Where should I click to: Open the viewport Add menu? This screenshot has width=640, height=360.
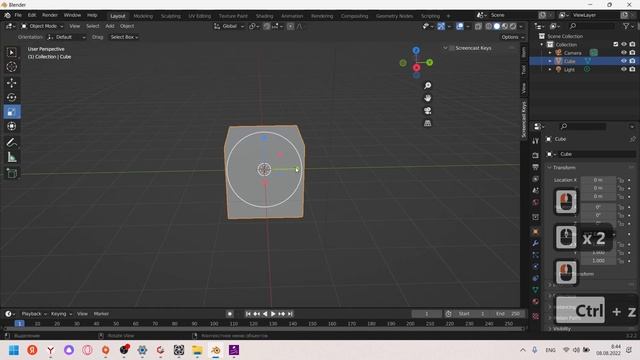[110, 26]
